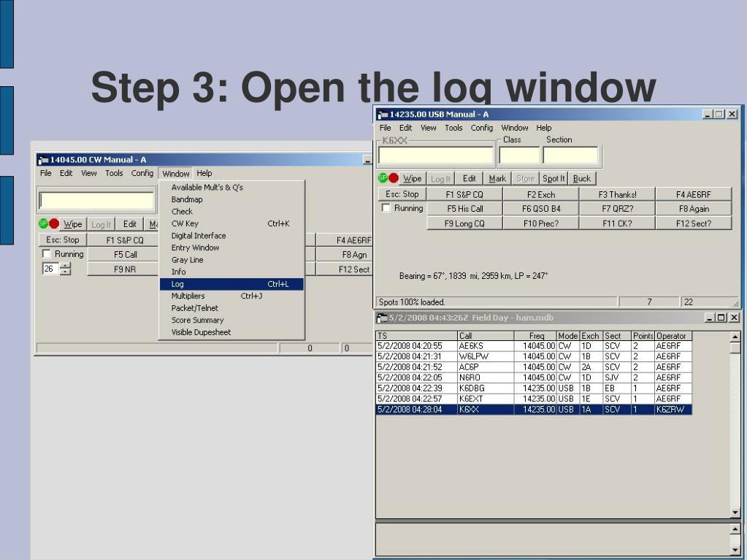747x560 pixels.
Task: Click Spot It button
Action: click(x=553, y=178)
